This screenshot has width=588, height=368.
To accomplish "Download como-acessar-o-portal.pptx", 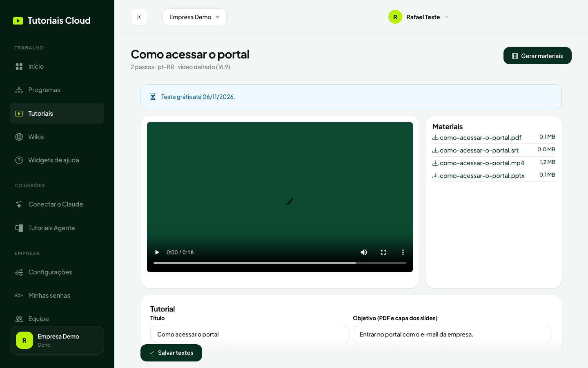I will tap(478, 175).
